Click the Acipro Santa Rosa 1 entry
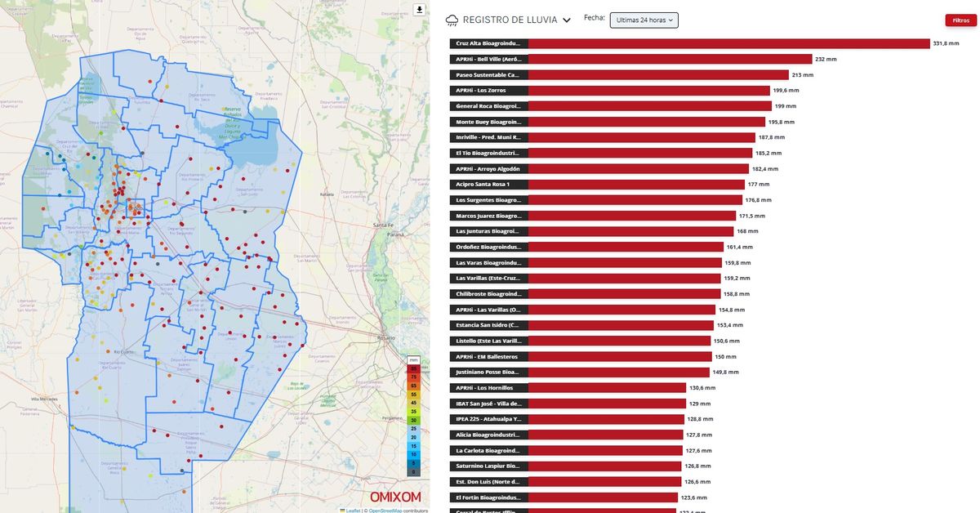980x513 pixels. [488, 185]
